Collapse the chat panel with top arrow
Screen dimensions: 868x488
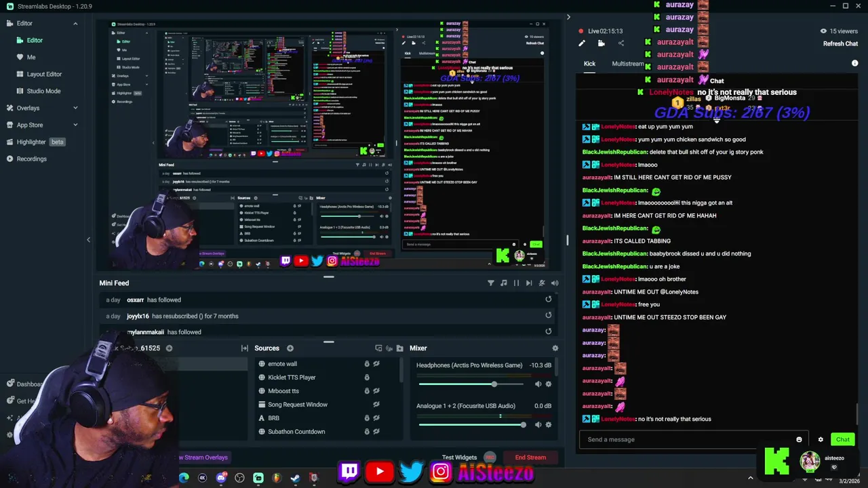tap(568, 18)
